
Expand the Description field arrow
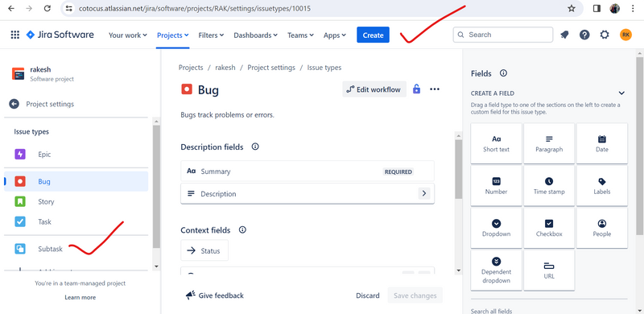tap(424, 193)
